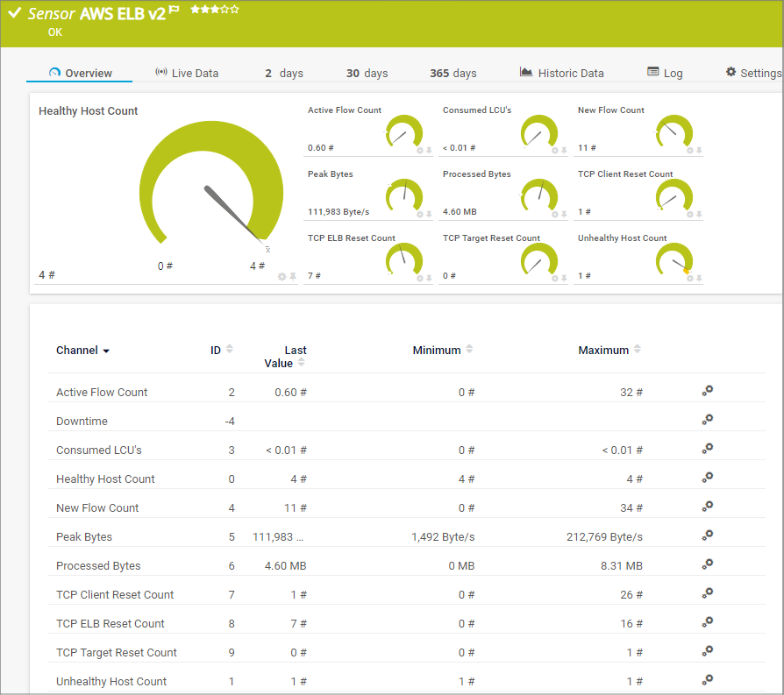Open the 30 days graph tab
Viewport: 784px width, 695px height.
pos(367,73)
